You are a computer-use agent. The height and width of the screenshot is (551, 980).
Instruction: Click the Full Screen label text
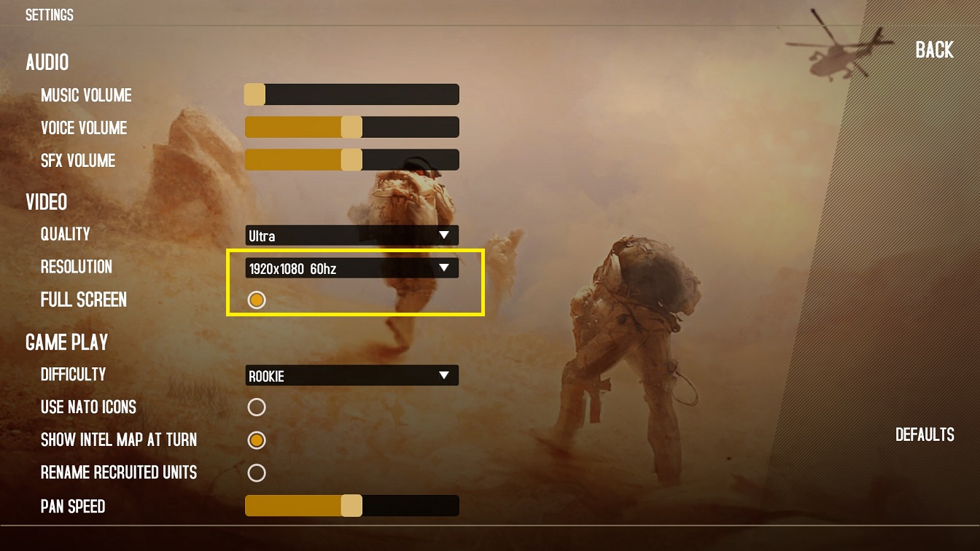84,300
